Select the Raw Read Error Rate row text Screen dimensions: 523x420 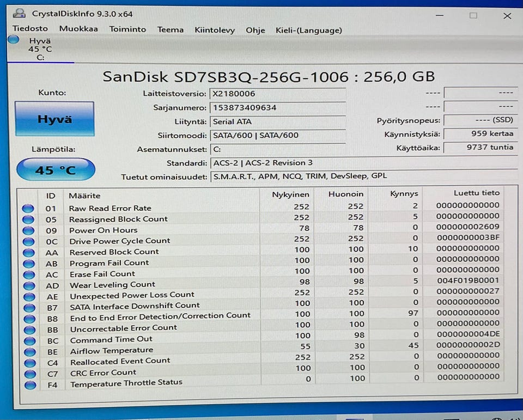point(110,208)
